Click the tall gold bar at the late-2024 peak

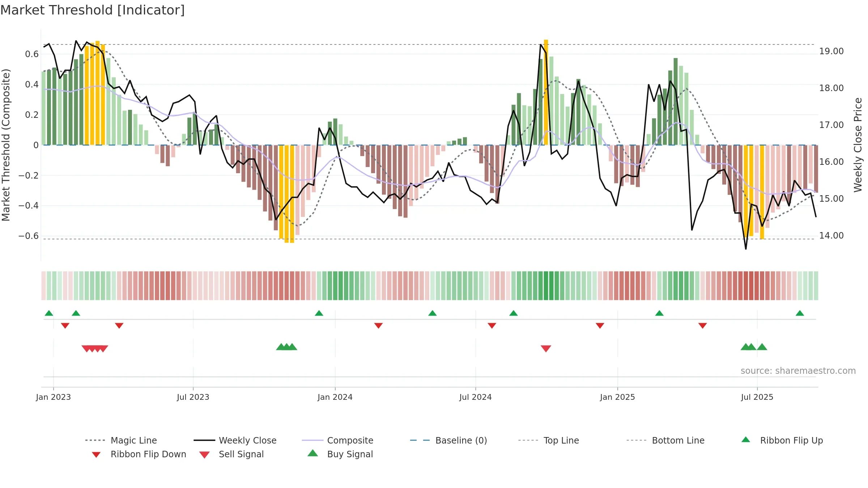(x=546, y=92)
